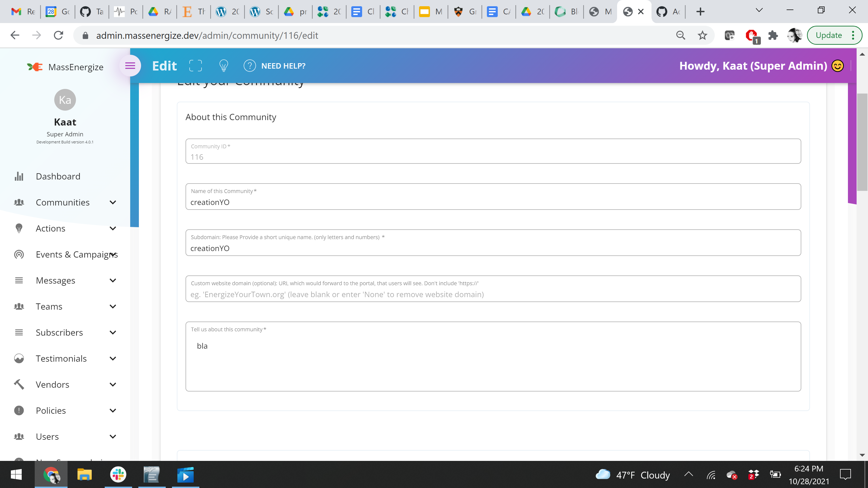Bookmark this page with the star icon
This screenshot has width=868, height=488.
tap(703, 35)
